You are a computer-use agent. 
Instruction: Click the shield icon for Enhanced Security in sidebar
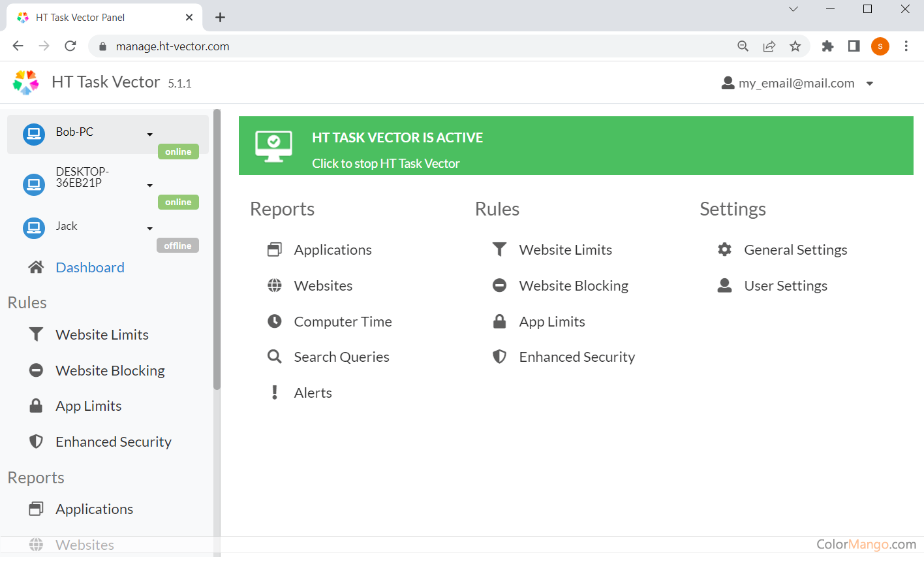point(37,441)
